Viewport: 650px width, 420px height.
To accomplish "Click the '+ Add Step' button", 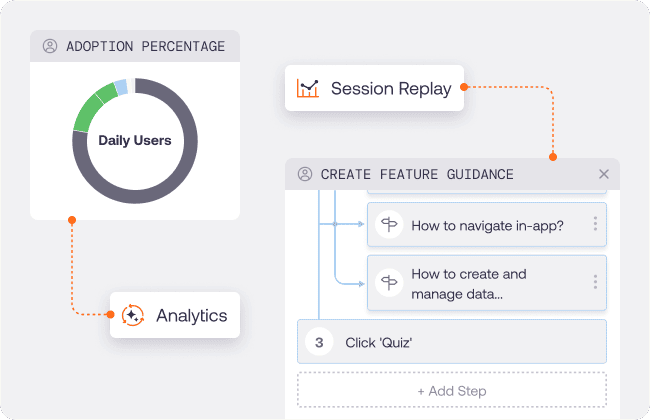I will [452, 390].
